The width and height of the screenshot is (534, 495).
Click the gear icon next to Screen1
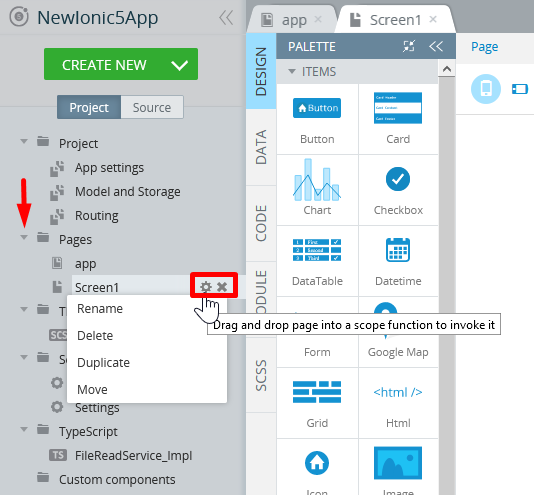(x=206, y=287)
